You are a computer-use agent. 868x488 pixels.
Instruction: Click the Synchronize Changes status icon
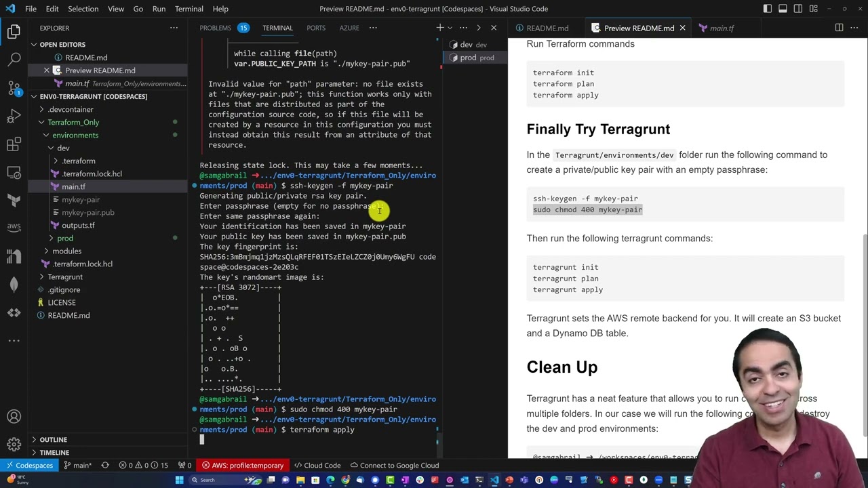105,465
